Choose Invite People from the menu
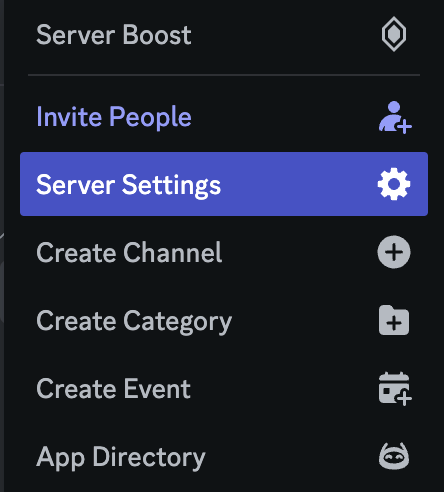Screen dimensions: 444x492 coord(224,117)
